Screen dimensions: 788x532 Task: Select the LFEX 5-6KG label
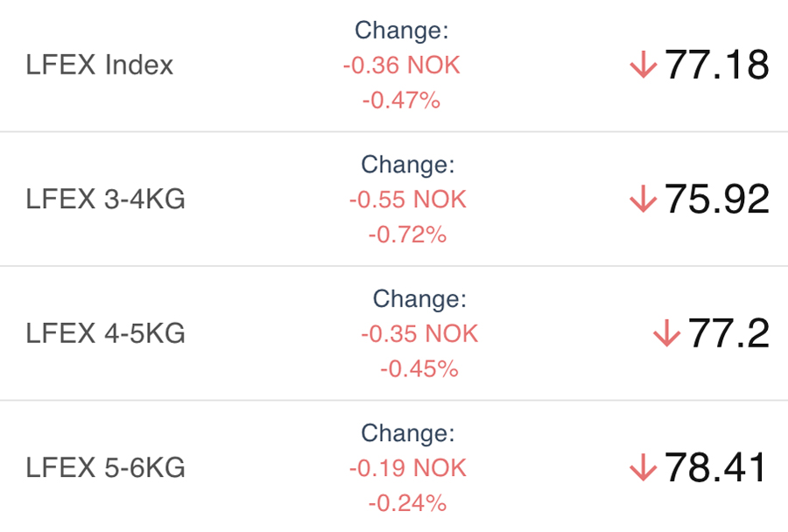click(105, 468)
